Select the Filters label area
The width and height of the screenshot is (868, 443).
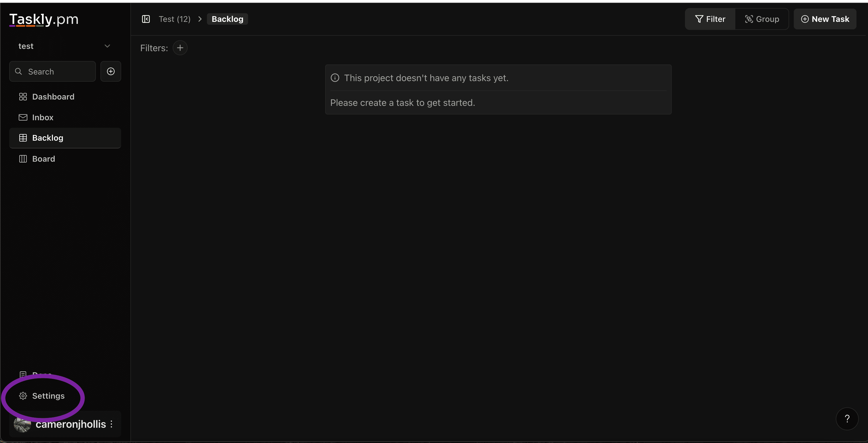coord(154,47)
